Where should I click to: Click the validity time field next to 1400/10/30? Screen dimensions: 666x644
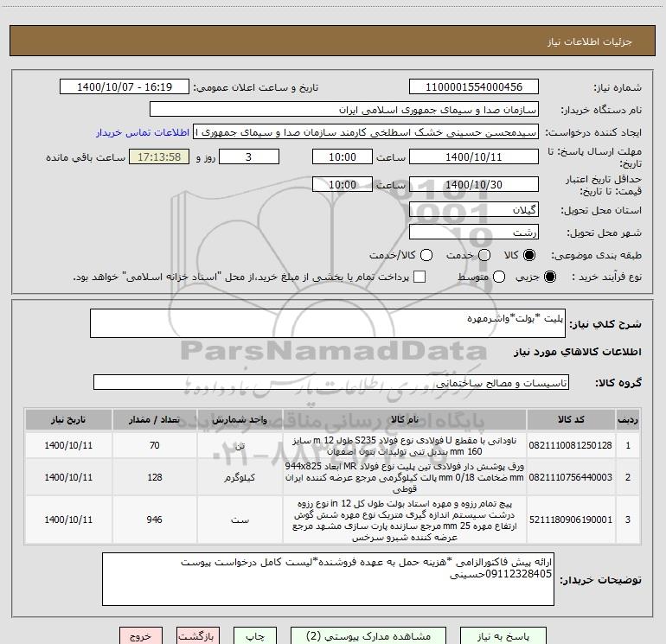pyautogui.click(x=343, y=184)
